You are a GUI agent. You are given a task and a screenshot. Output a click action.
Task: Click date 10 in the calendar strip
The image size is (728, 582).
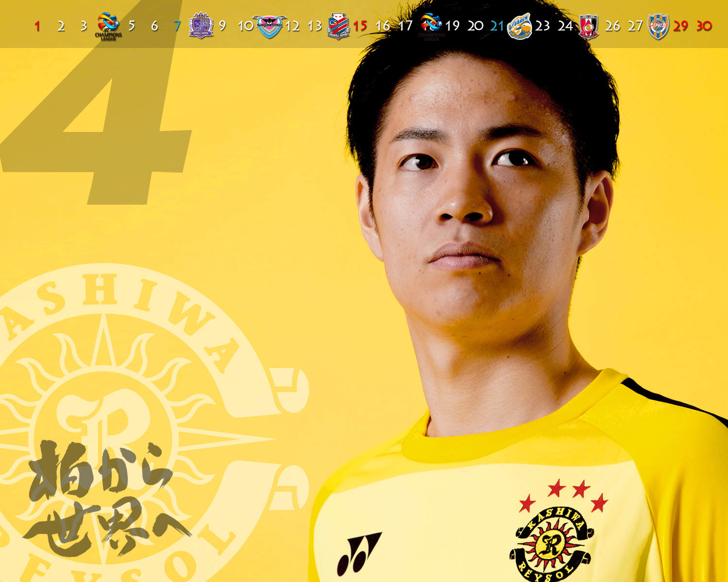coord(246,26)
